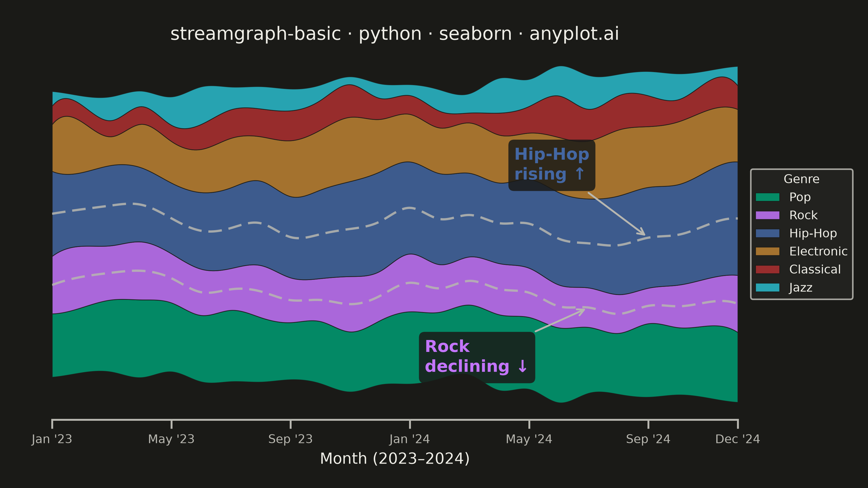
Task: Click the Pop green legend swatch
Action: coord(768,197)
